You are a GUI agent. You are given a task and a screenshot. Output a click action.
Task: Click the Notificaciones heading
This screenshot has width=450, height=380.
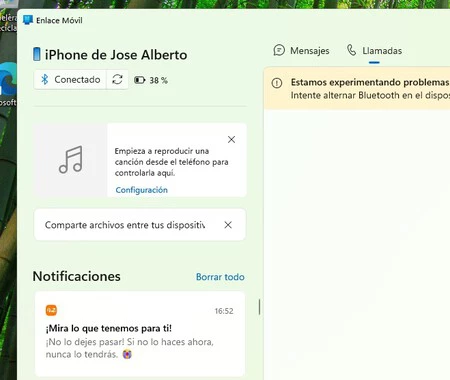point(77,276)
